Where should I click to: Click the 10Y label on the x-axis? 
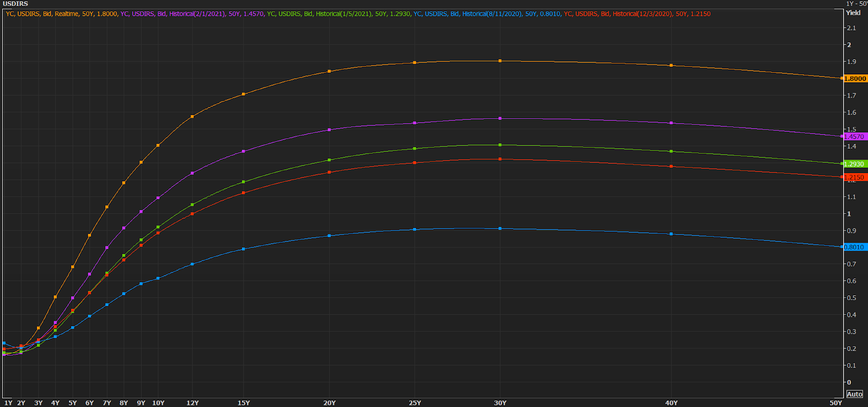coord(158,403)
